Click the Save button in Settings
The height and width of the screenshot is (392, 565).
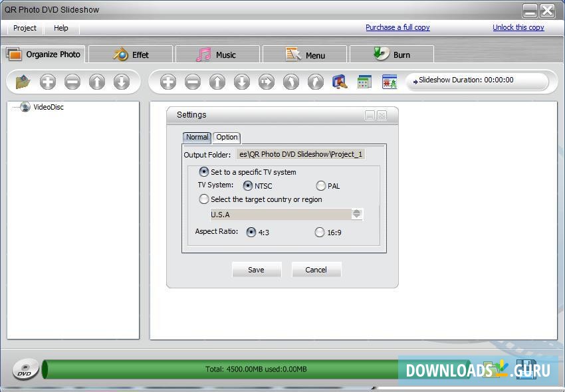[256, 270]
